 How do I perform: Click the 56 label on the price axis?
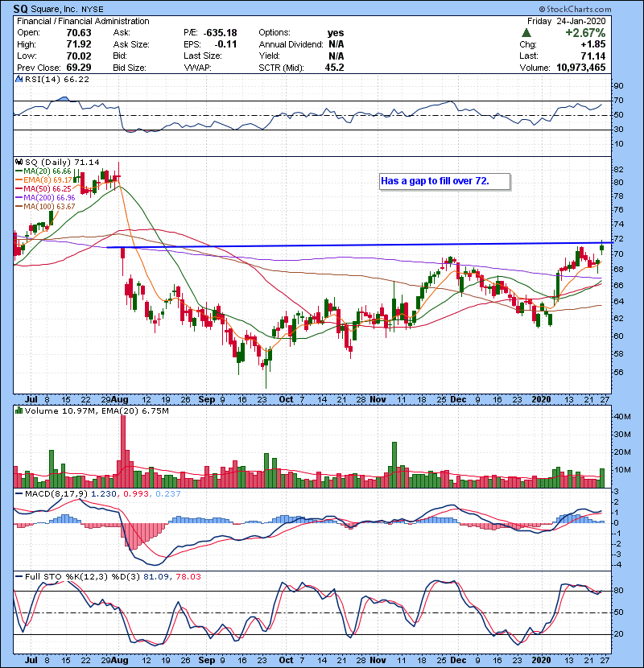coord(618,373)
